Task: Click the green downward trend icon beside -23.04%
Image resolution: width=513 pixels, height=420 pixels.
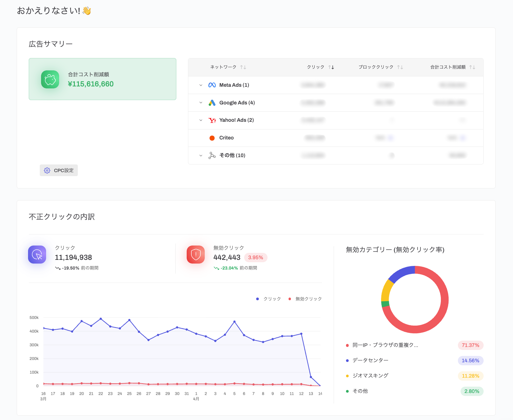Action: [x=216, y=268]
